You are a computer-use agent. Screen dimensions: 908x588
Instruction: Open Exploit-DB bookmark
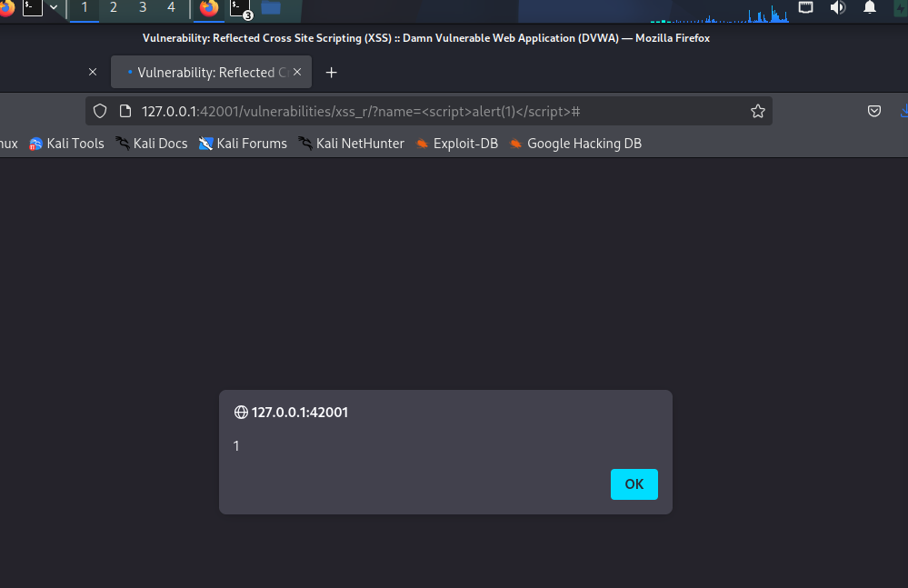point(457,144)
